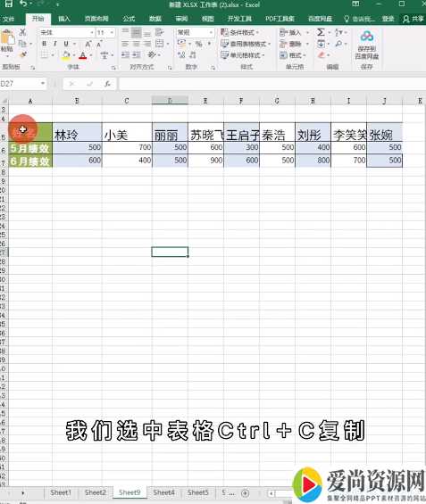Open Cell Styles dropdown
The image size is (426, 504).
pos(243,55)
